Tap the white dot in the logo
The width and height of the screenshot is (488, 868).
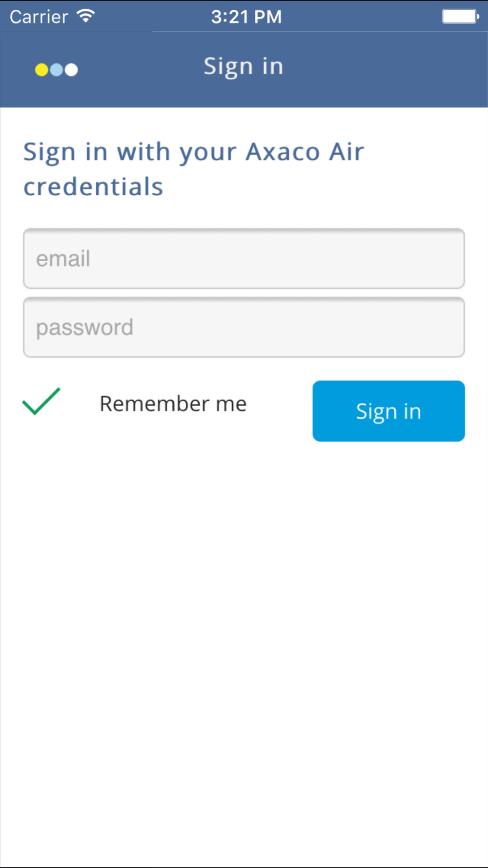click(x=71, y=70)
